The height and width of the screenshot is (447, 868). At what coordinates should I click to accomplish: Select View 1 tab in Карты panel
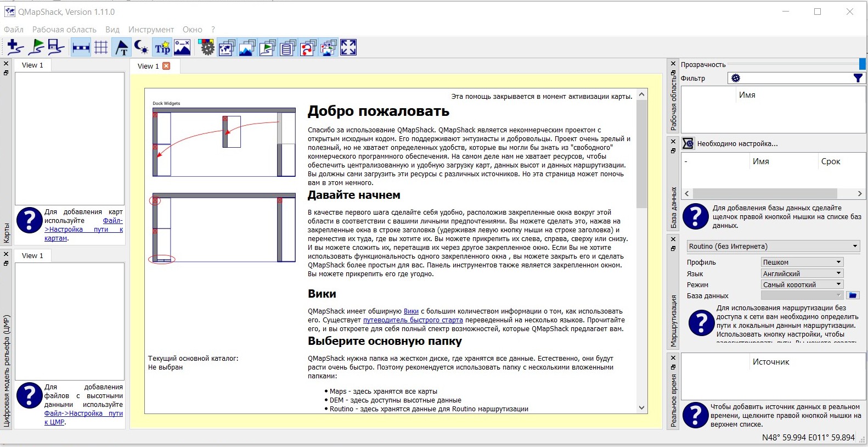pos(32,65)
